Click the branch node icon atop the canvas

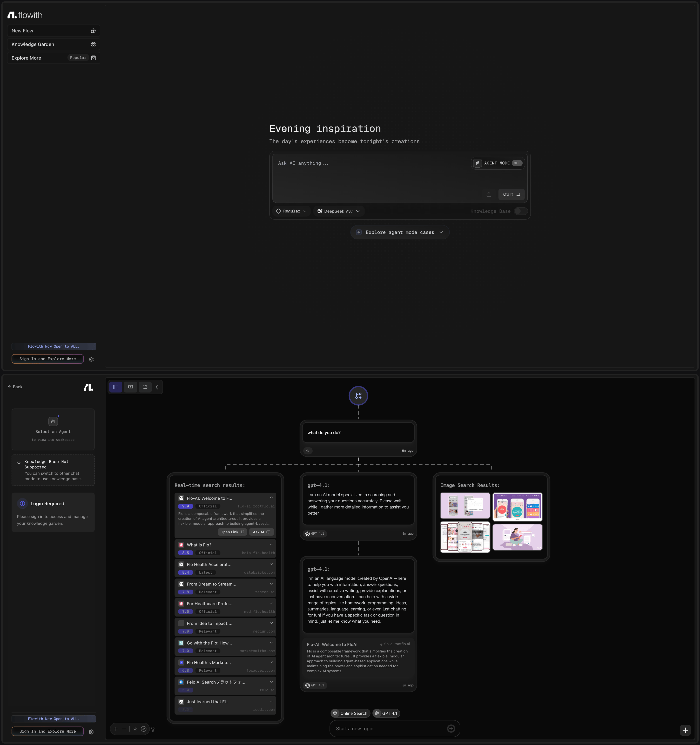[358, 396]
